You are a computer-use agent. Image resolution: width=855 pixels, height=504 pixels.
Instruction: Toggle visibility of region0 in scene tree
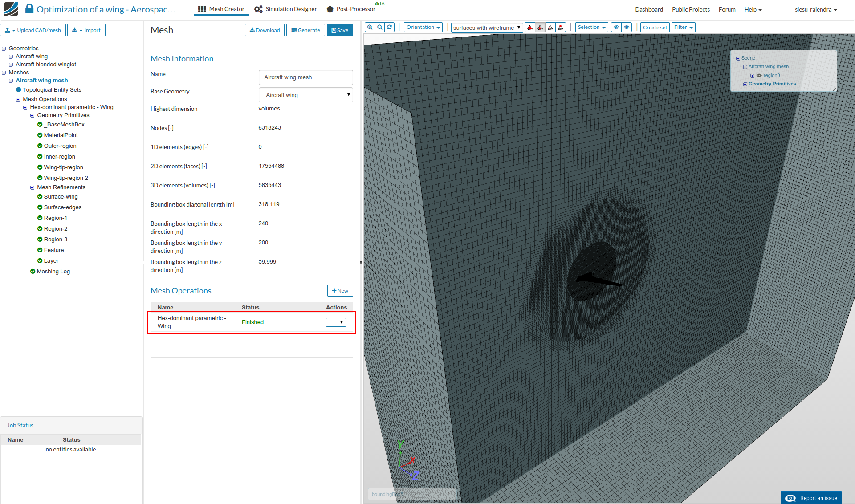click(x=759, y=76)
